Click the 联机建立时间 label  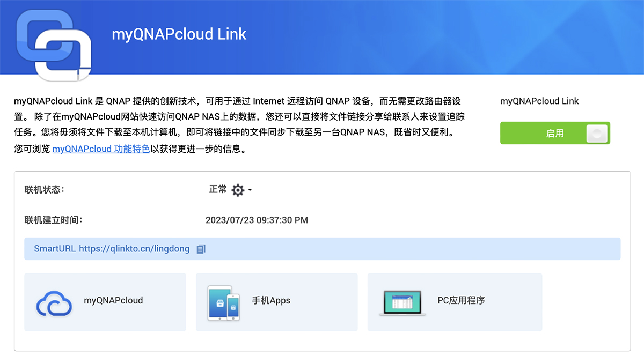(53, 220)
